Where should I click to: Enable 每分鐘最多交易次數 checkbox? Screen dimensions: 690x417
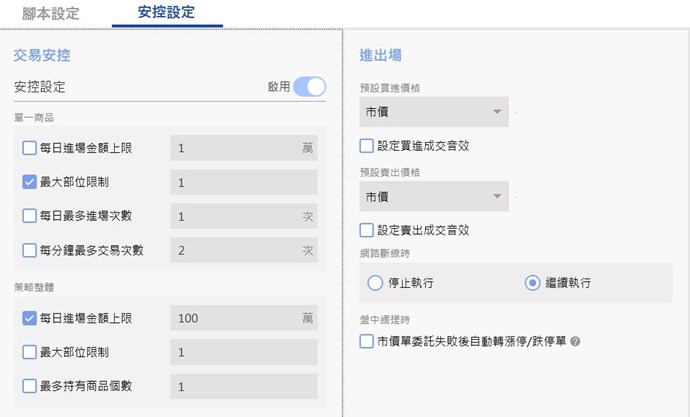pyautogui.click(x=29, y=250)
